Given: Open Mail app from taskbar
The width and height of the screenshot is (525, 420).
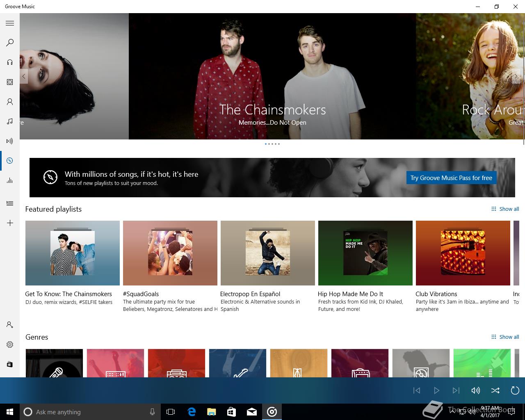Looking at the screenshot, I should click(252, 412).
